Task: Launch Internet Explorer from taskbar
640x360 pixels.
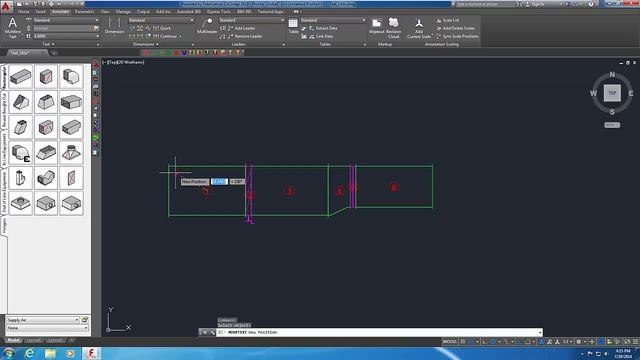Action: point(29,353)
